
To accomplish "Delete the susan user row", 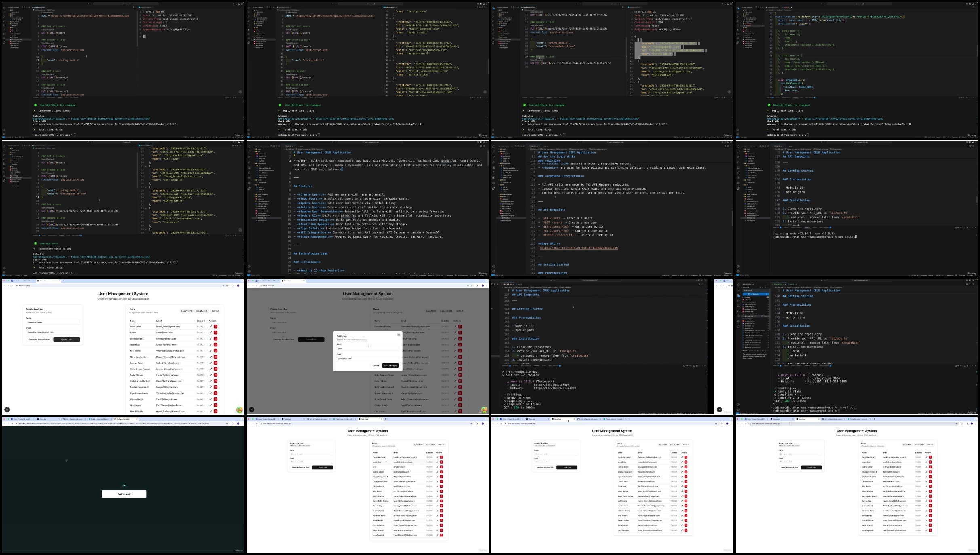I will (215, 333).
